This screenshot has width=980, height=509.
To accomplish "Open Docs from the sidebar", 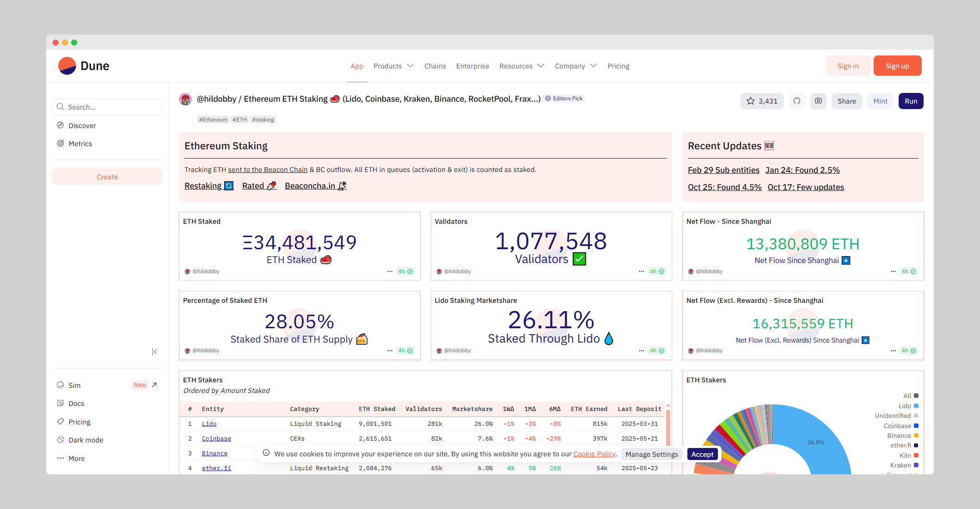I will pos(76,404).
